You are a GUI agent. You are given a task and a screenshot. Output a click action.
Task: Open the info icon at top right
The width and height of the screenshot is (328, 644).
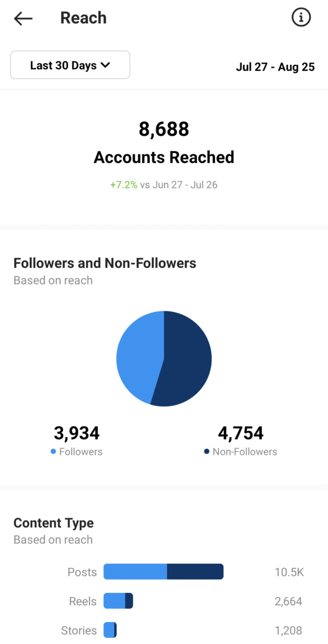[301, 17]
